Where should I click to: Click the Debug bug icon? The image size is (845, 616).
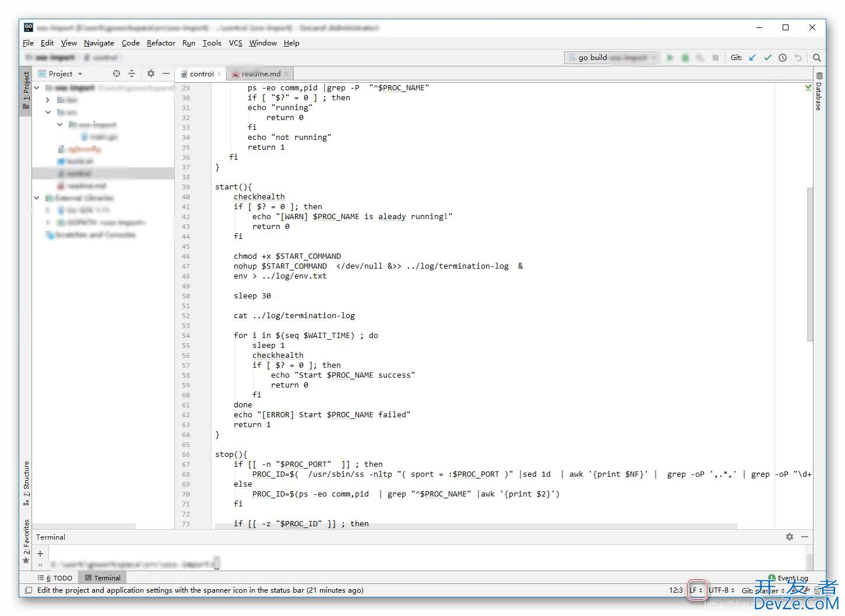pos(685,58)
